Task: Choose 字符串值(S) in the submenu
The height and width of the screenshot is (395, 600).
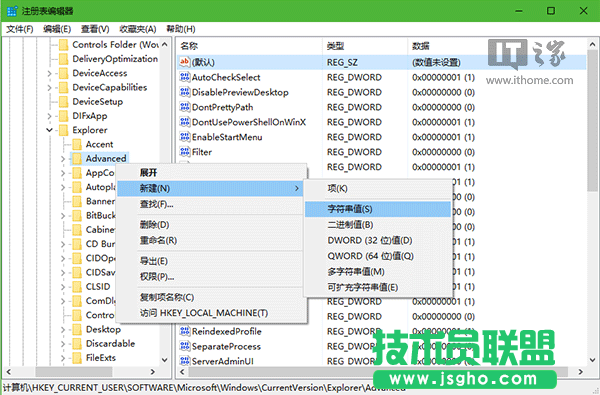Action: coord(378,209)
